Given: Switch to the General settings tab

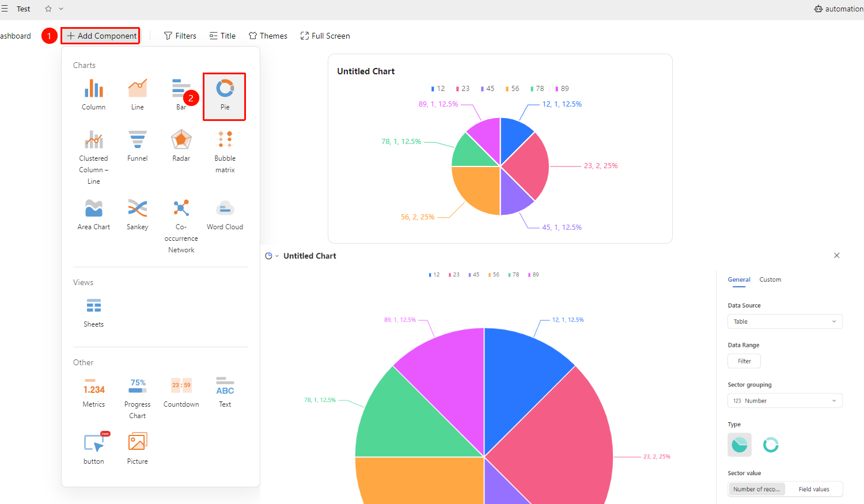Looking at the screenshot, I should click(738, 279).
